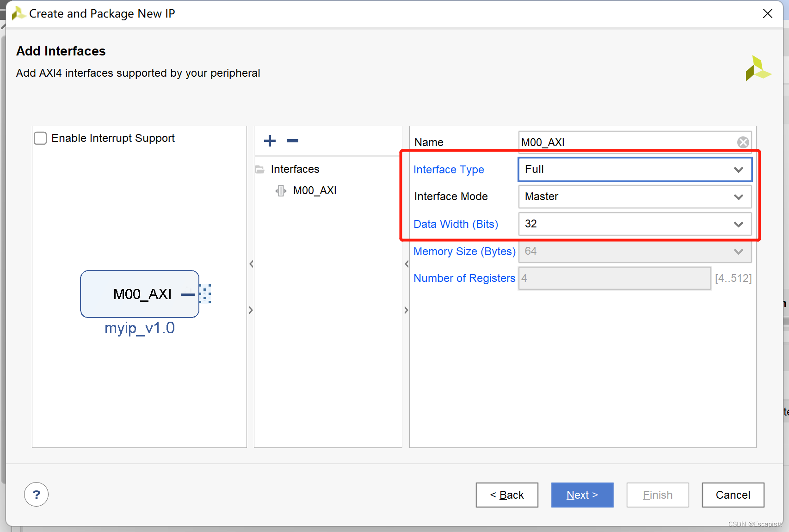
Task: Click the disabled Finish button
Action: 658,495
